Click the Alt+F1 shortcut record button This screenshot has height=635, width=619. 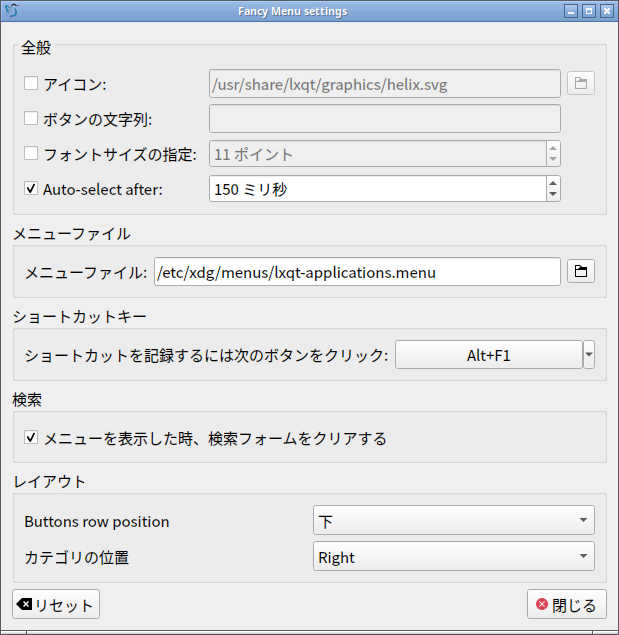coord(489,354)
